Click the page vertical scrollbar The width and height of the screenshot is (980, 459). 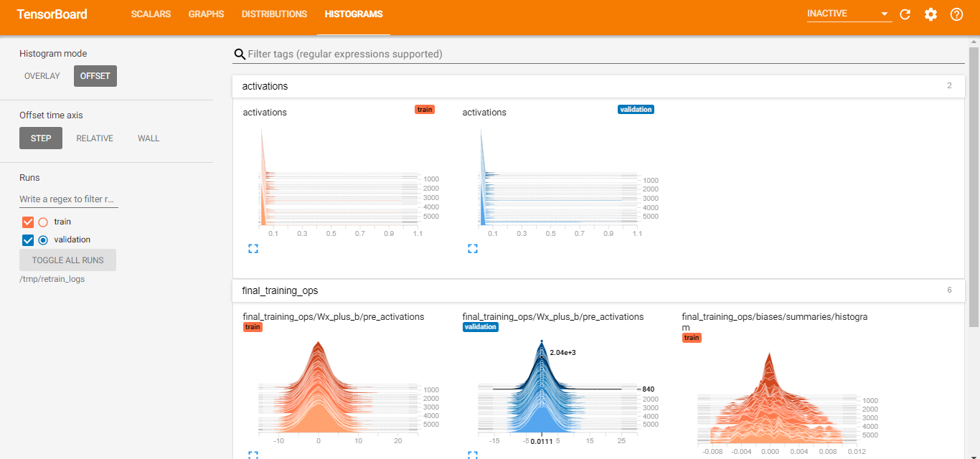coord(974,186)
